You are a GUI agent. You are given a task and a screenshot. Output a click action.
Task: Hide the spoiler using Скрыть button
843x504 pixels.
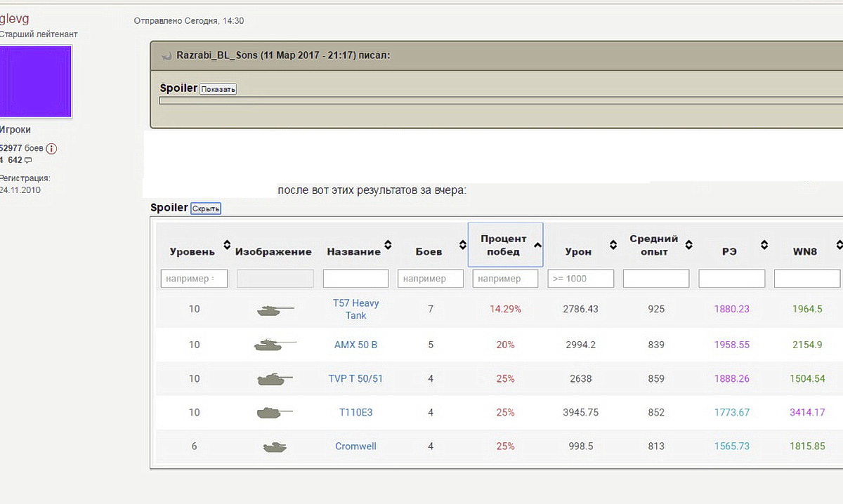pos(206,208)
